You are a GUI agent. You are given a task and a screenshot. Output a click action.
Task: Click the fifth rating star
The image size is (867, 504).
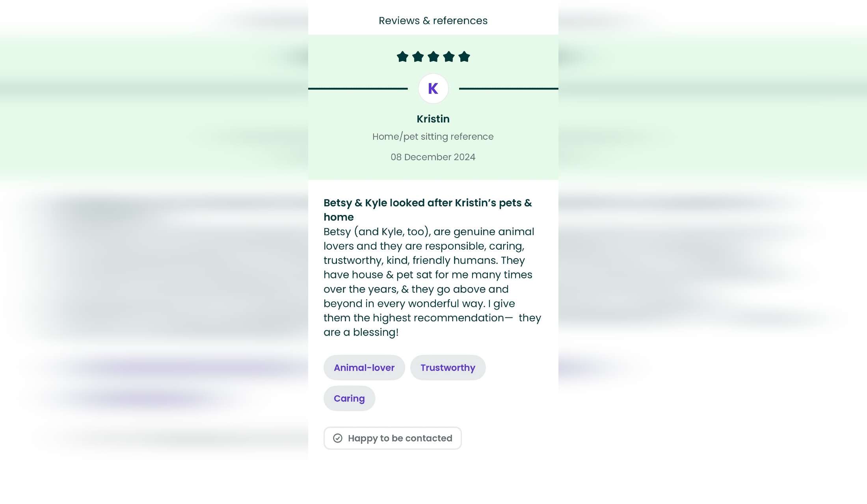tap(464, 57)
